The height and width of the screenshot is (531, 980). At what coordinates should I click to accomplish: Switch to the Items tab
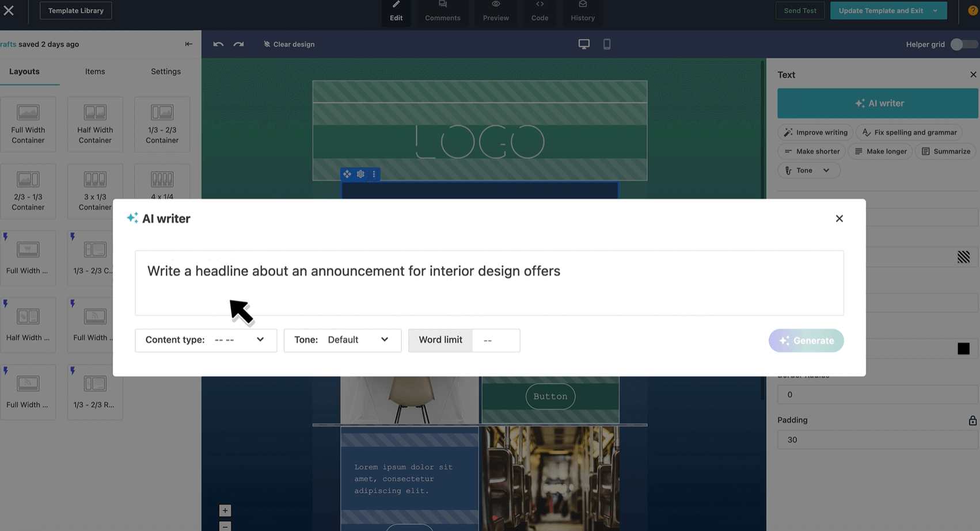pyautogui.click(x=95, y=71)
